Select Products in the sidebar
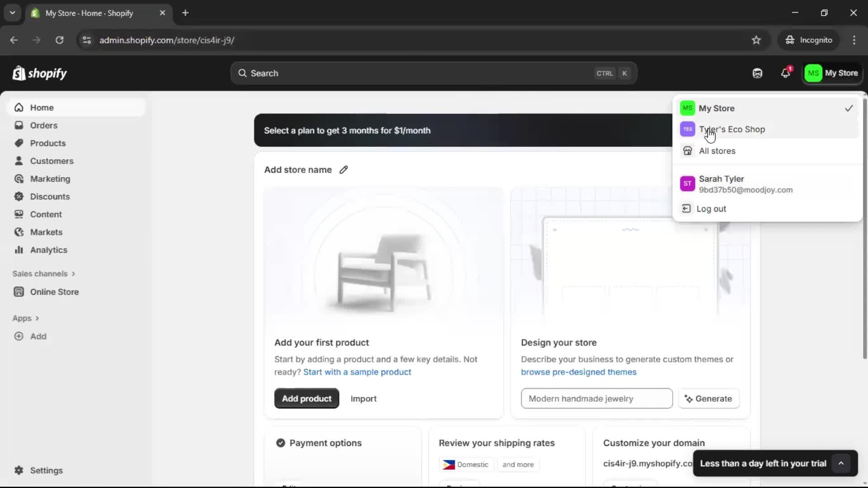Screen dimensions: 868x488 48,143
